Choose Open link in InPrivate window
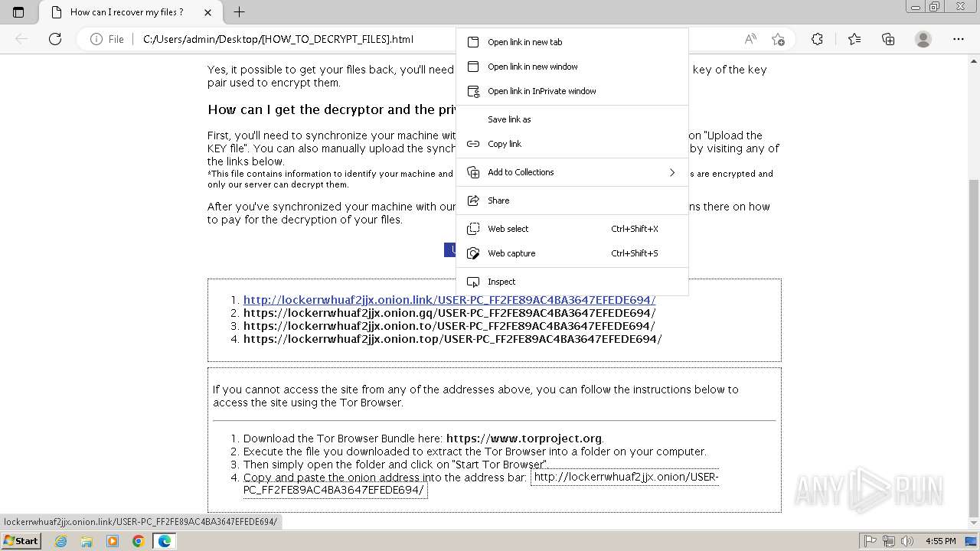Viewport: 980px width, 551px height. pyautogui.click(x=572, y=91)
